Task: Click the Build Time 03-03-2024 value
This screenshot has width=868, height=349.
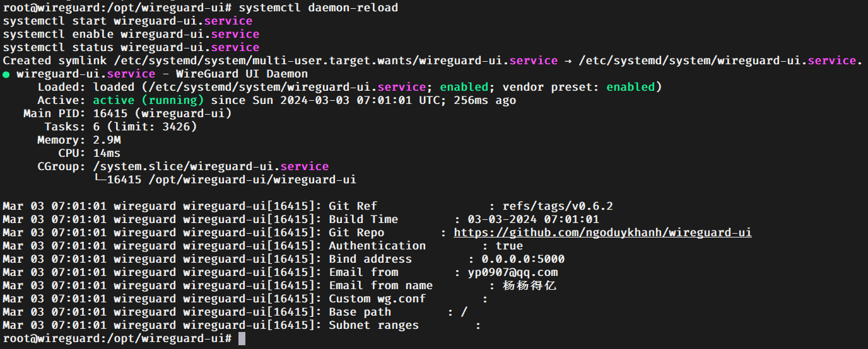Action: point(533,219)
